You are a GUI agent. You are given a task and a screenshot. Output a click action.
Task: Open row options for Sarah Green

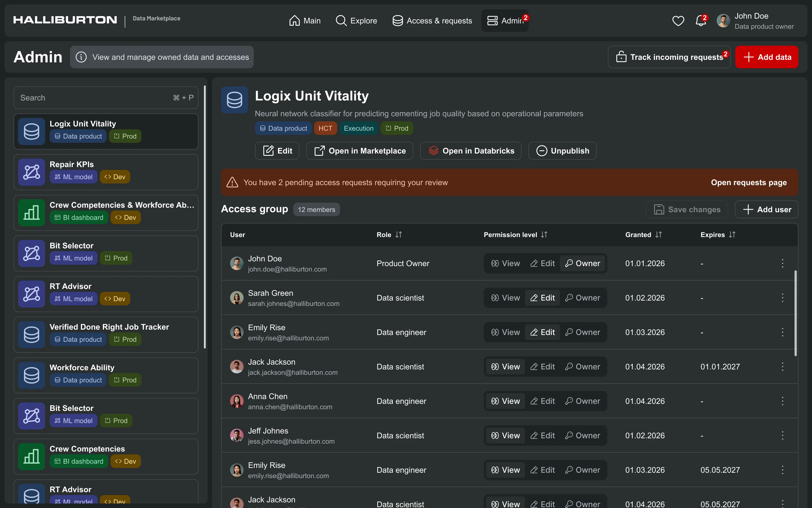point(782,298)
